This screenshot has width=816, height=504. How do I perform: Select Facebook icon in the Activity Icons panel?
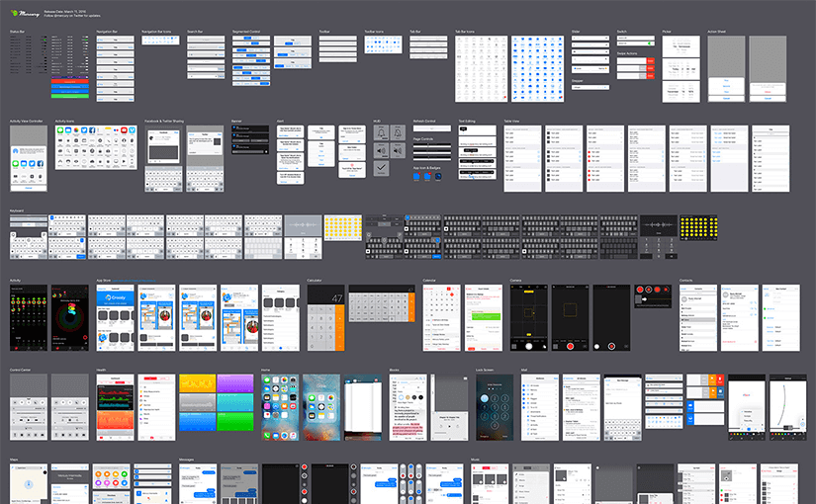click(x=92, y=130)
